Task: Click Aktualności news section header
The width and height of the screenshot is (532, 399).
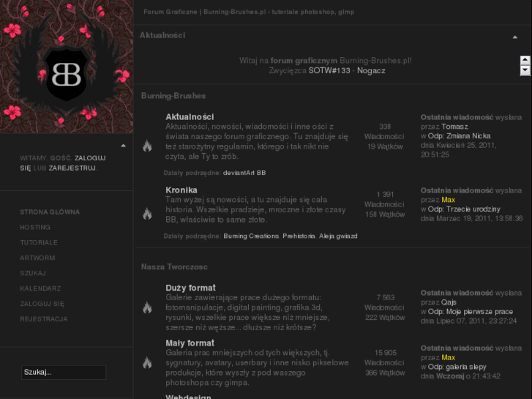Action: pyautogui.click(x=162, y=35)
